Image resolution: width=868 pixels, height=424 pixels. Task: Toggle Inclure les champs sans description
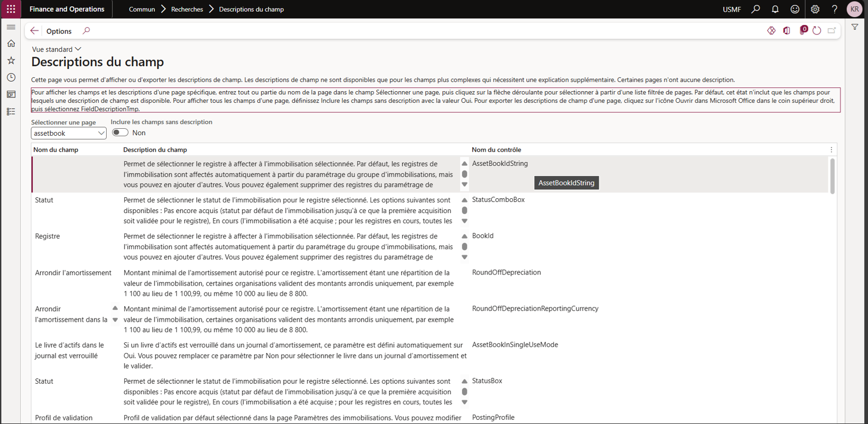coord(120,132)
